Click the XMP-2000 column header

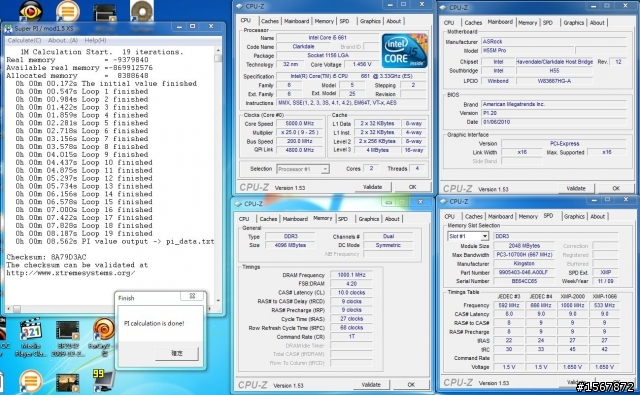pos(573,296)
